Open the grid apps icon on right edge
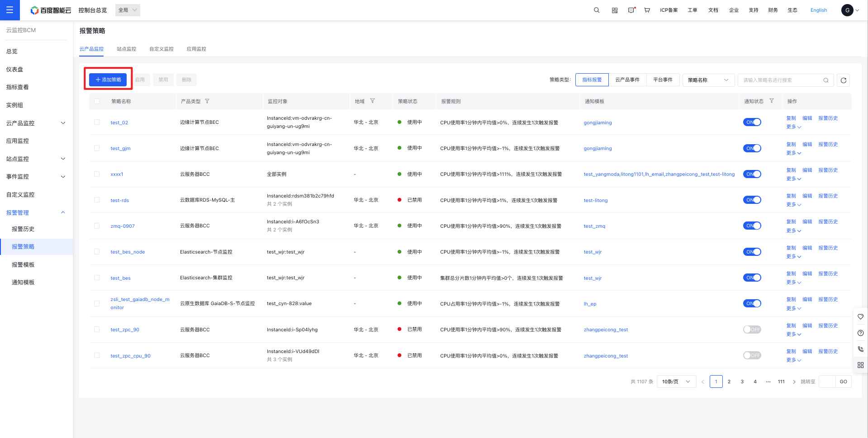868x438 pixels. point(861,365)
